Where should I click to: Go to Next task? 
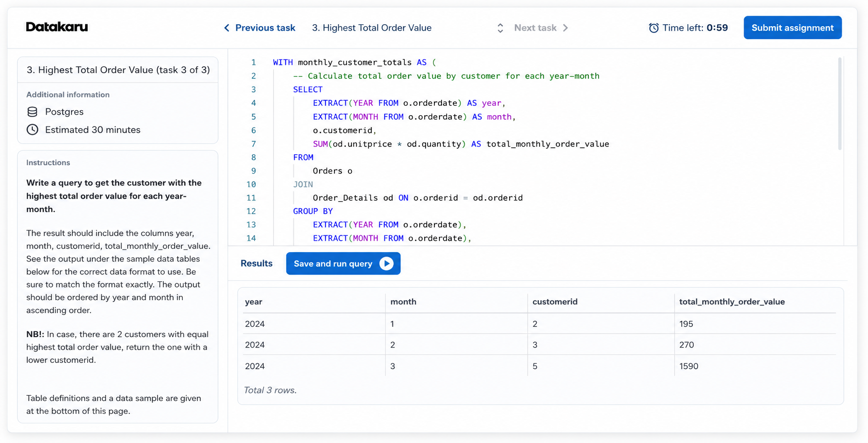pos(541,28)
